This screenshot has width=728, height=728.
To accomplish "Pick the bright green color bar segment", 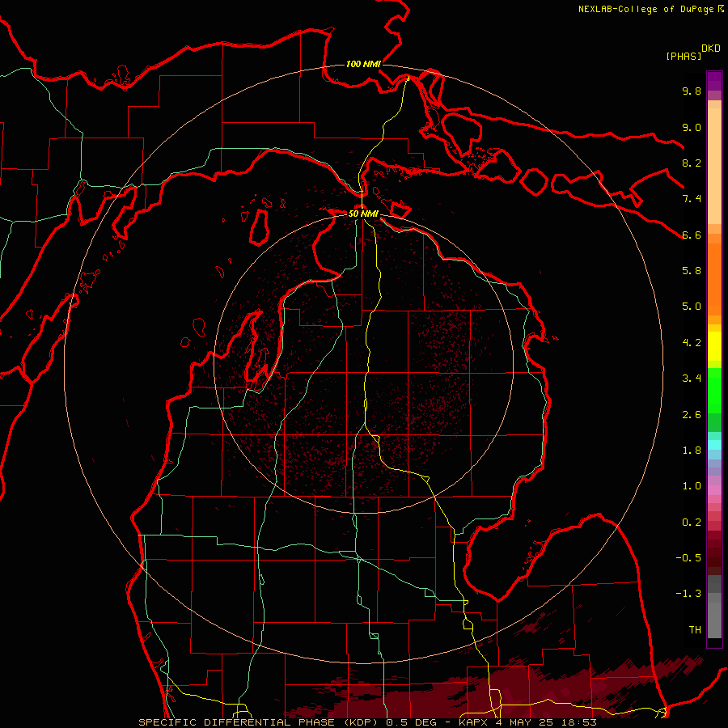I will pyautogui.click(x=714, y=391).
